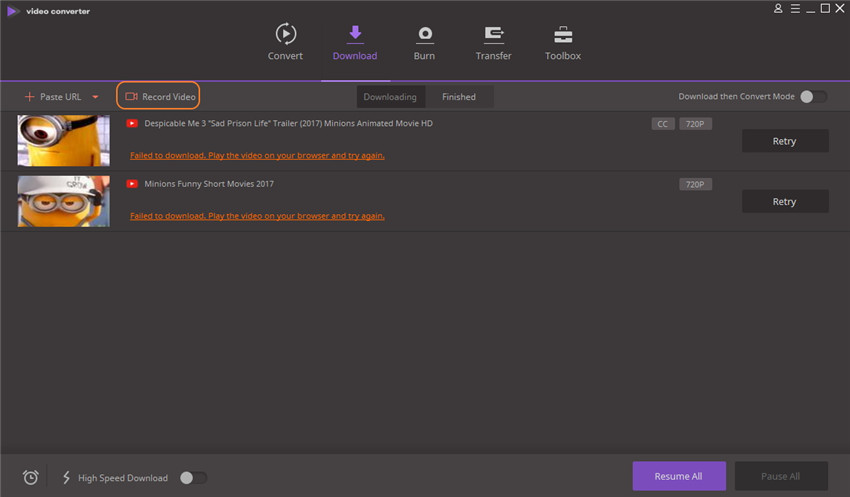The height and width of the screenshot is (497, 850).
Task: Click YouTube icon beside Minions Funny Short Movies
Action: (x=132, y=184)
